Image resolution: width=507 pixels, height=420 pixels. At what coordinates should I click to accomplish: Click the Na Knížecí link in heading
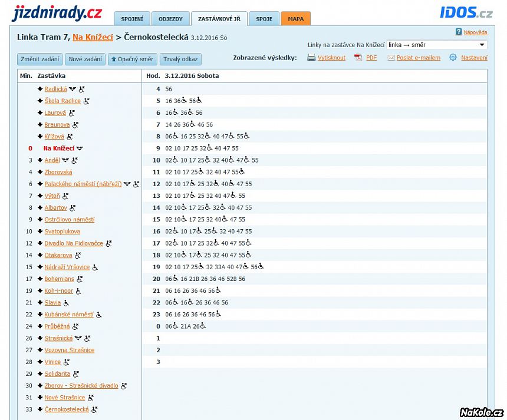92,37
